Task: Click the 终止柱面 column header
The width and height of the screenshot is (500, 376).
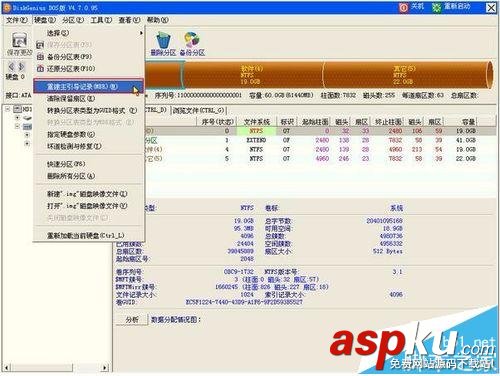Action: tap(388, 122)
